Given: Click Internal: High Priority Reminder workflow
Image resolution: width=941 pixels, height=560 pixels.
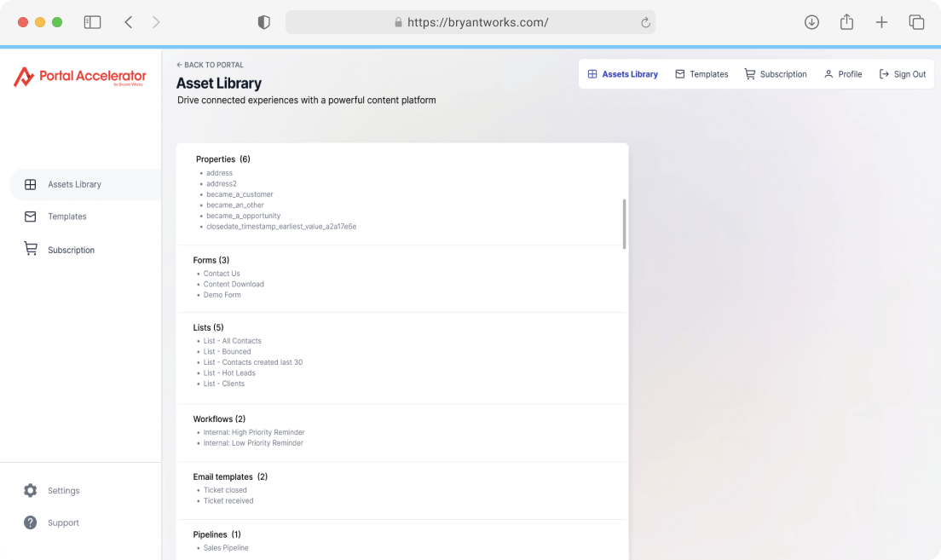Looking at the screenshot, I should click(x=254, y=432).
